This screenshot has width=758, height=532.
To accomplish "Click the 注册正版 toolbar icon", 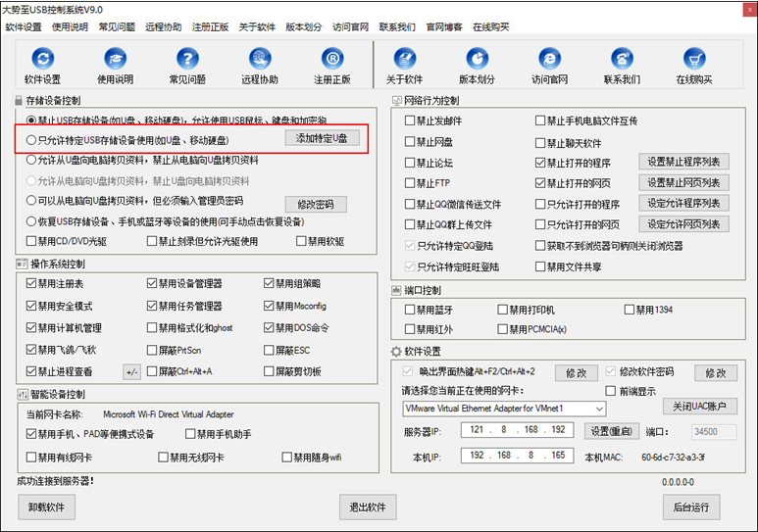I will point(332,60).
